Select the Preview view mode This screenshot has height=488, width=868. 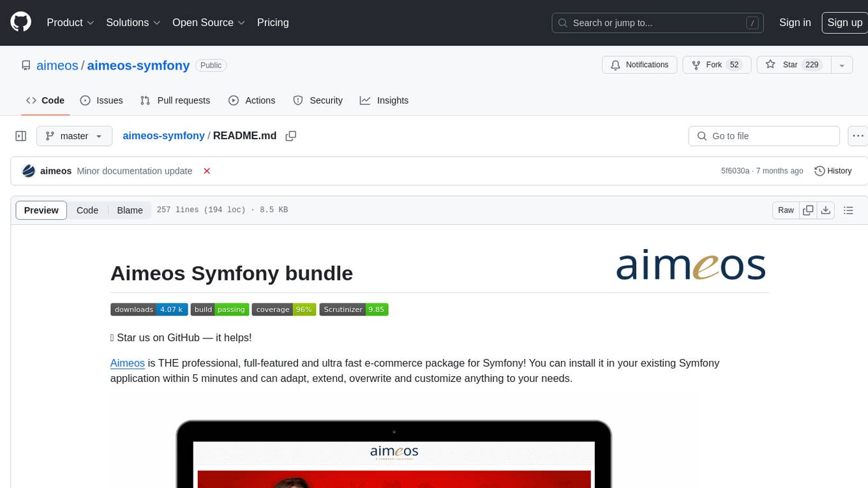coord(41,210)
